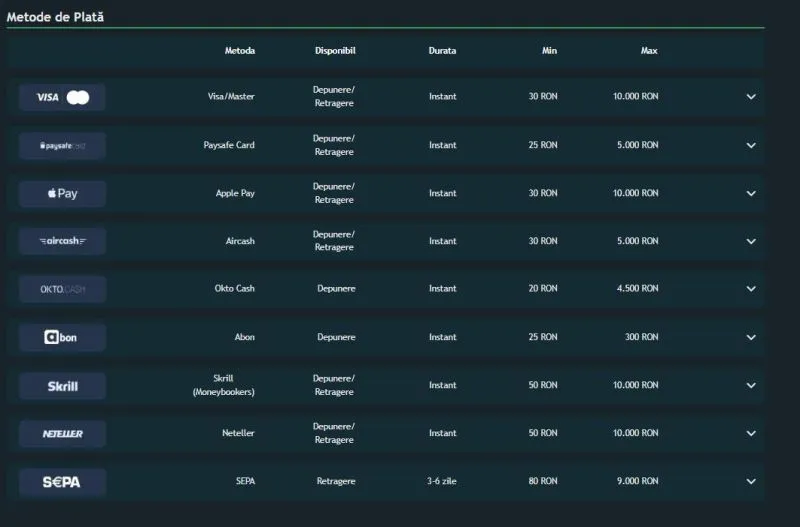Select the Neteller logo badge

coord(62,434)
